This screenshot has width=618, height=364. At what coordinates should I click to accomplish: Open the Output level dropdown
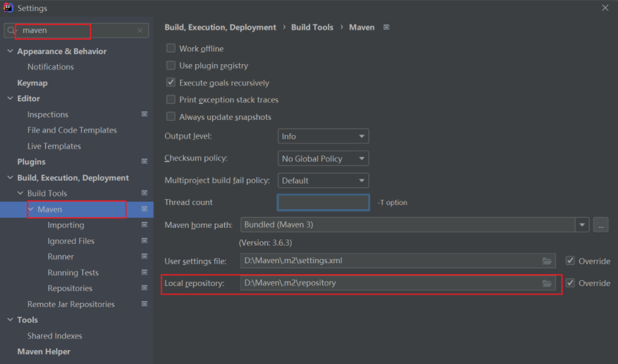(x=323, y=136)
